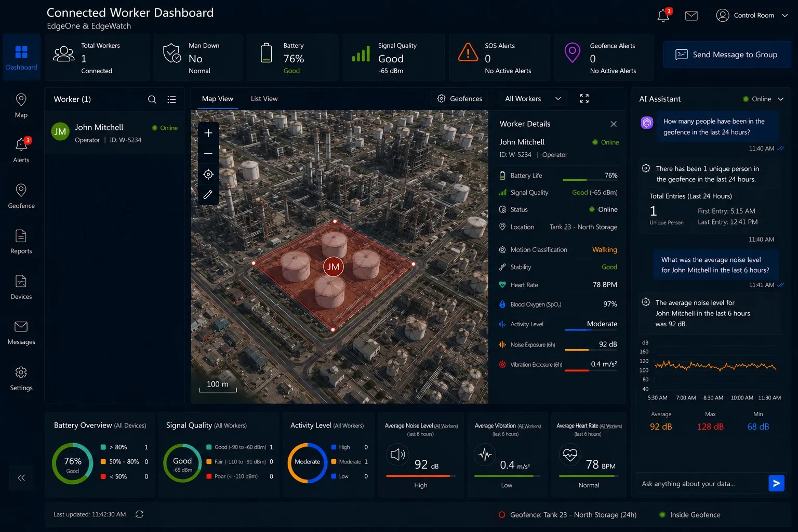This screenshot has width=798, height=532.
Task: Click the Geofences button above the map
Action: pos(460,99)
